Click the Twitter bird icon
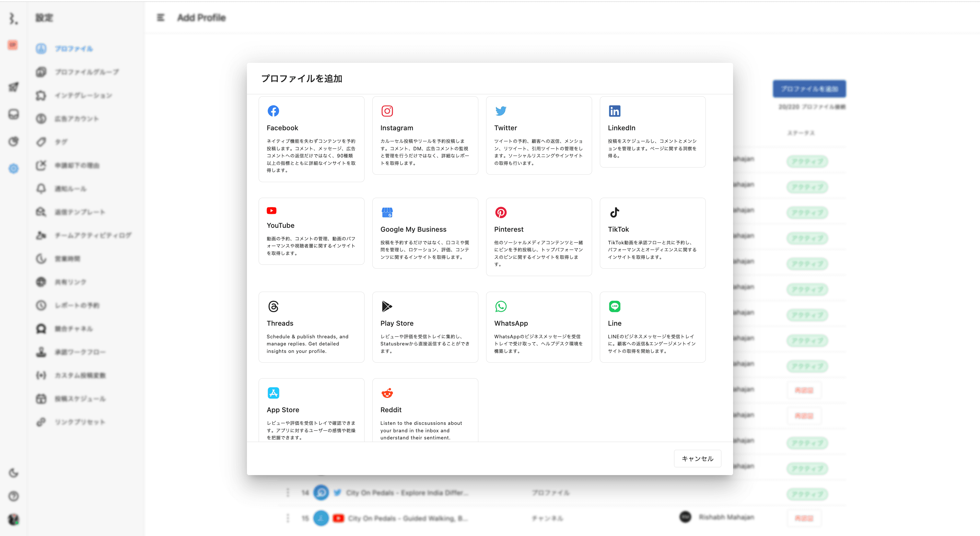 pos(501,111)
